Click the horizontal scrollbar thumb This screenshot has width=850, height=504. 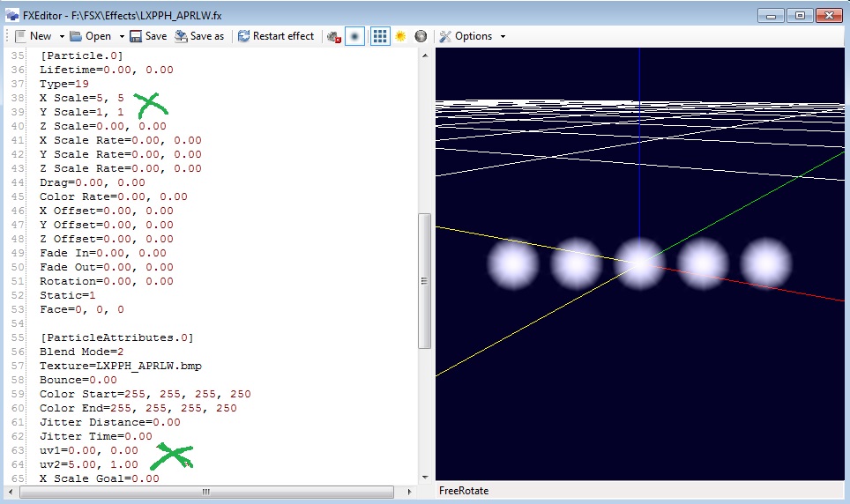click(x=206, y=492)
